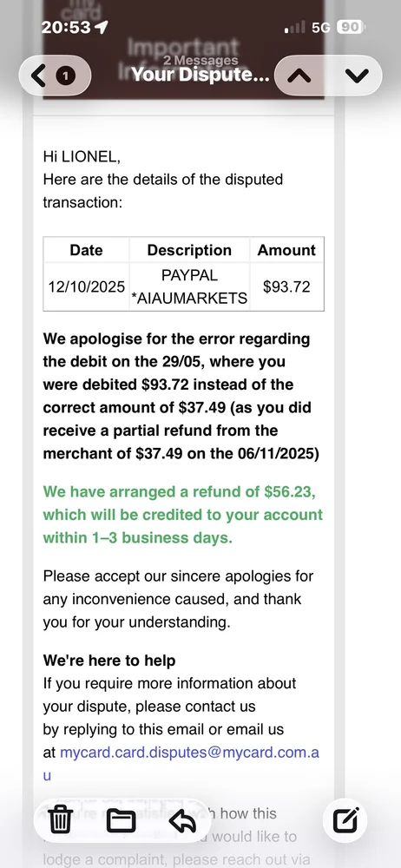401x868 pixels.
Task: Tap the reply arrow icon
Action: [x=182, y=820]
